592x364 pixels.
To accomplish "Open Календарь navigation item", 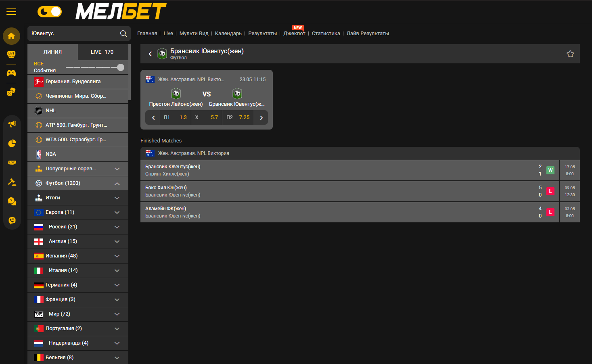I will [x=228, y=33].
